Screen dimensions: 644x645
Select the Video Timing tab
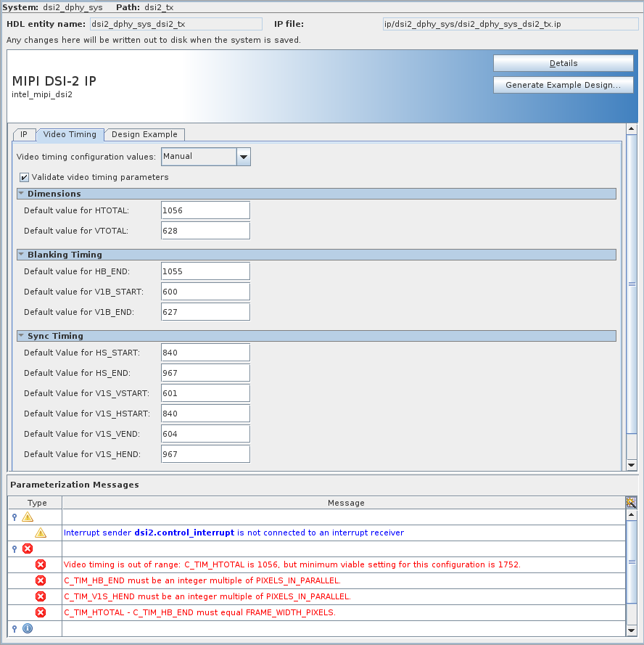point(70,134)
